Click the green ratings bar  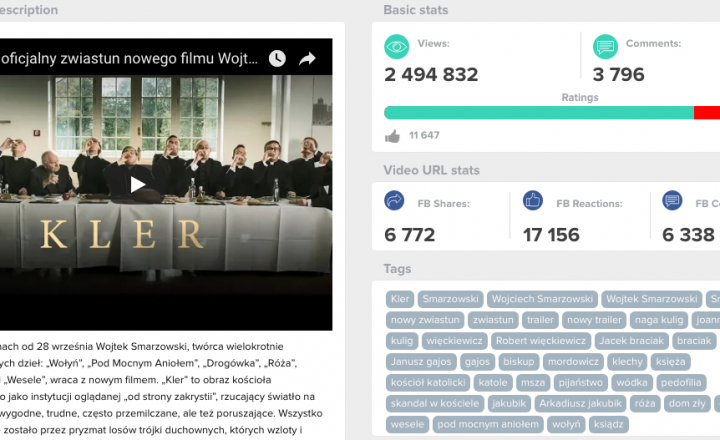coord(539,113)
